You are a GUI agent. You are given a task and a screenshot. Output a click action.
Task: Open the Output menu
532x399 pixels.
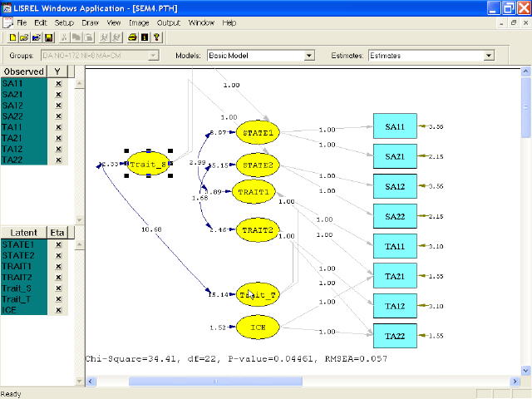pyautogui.click(x=169, y=22)
